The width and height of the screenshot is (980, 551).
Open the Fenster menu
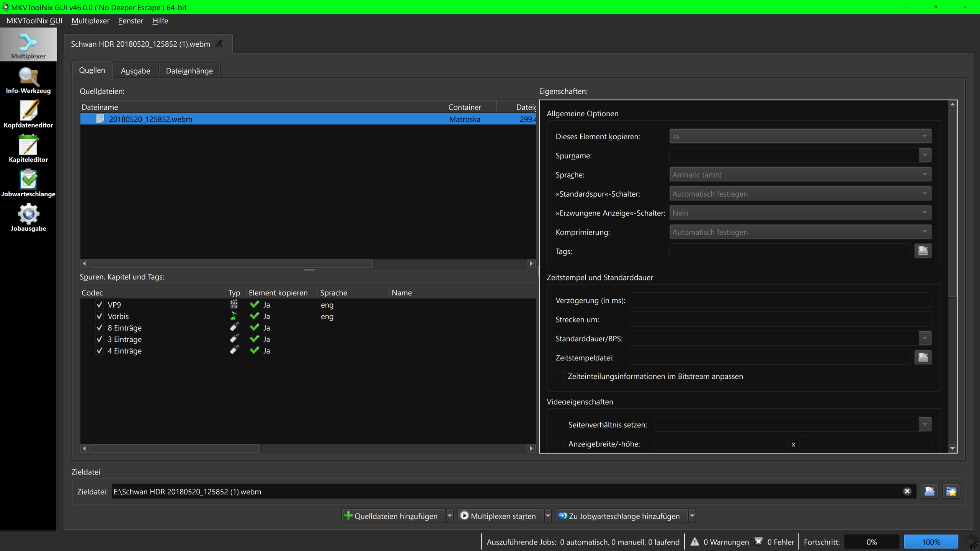click(131, 21)
